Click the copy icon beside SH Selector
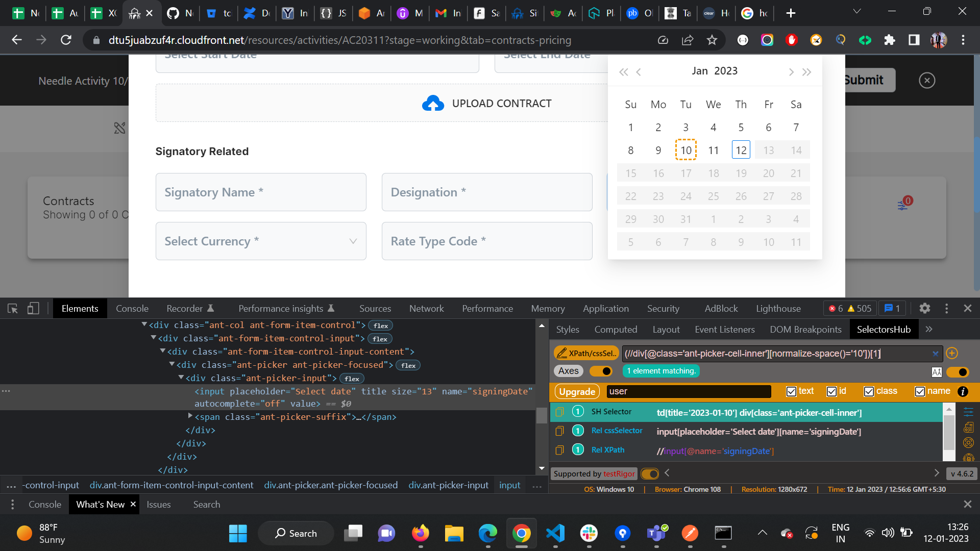This screenshot has height=551, width=980. 560,412
